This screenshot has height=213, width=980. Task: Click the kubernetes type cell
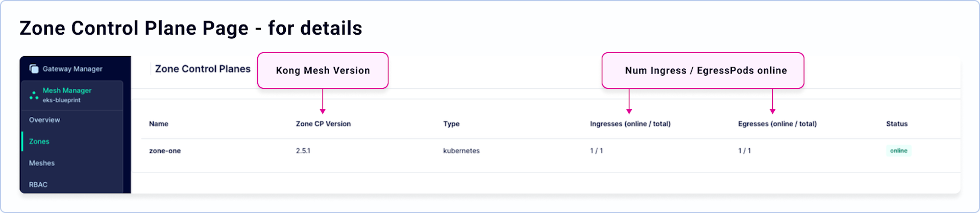coord(461,151)
